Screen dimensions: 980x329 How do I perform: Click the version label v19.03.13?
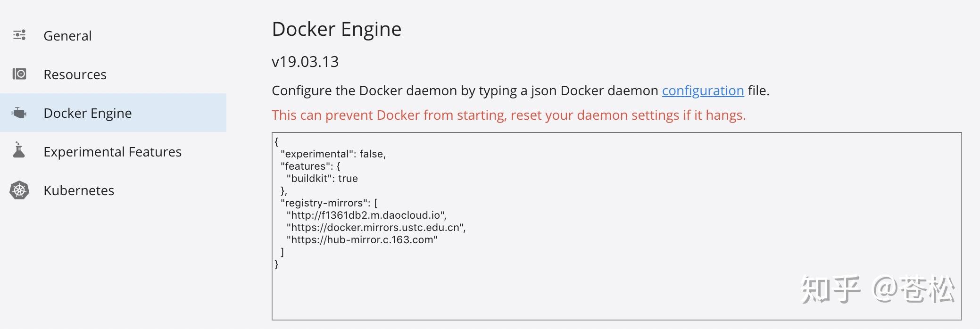305,61
